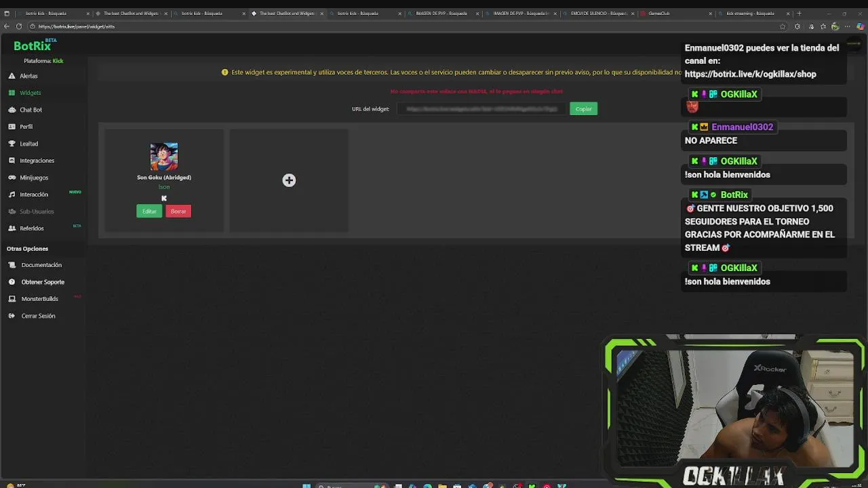Click the Integraciones plug icon

12,161
